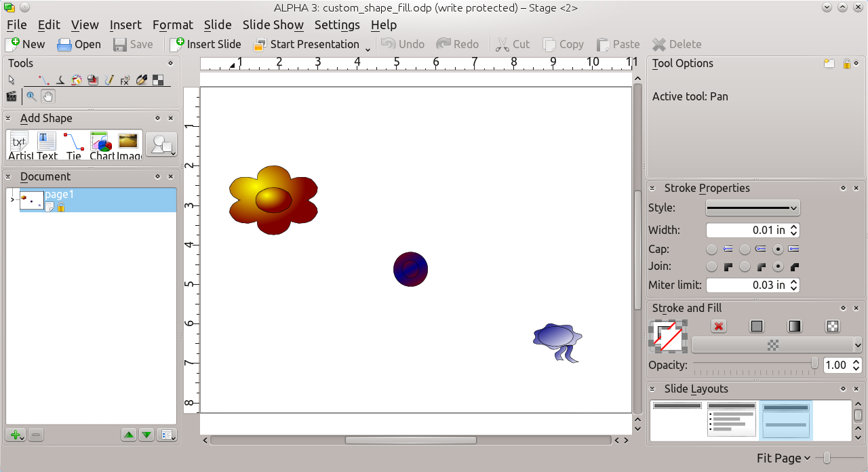Move page down with green down arrow
868x472 pixels.
[146, 435]
